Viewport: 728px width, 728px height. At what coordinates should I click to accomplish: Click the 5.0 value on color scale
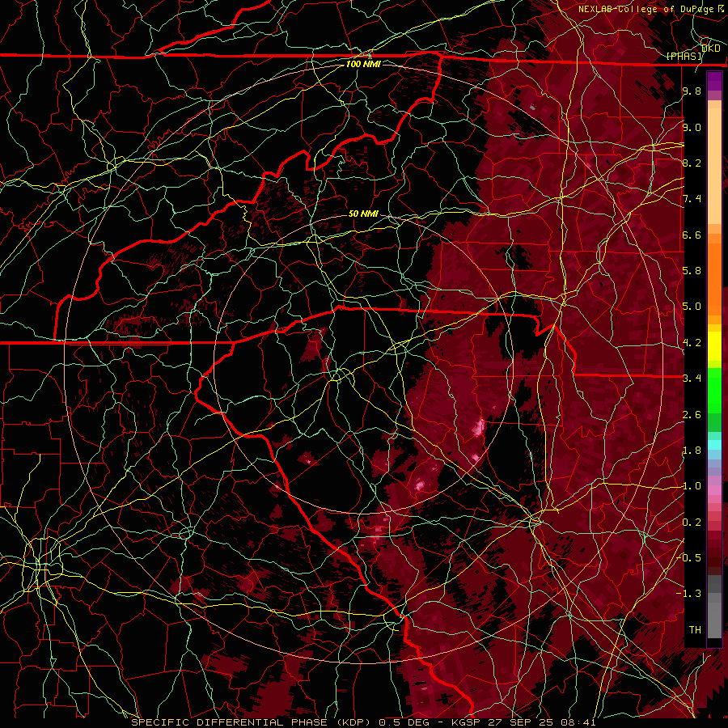tap(692, 307)
